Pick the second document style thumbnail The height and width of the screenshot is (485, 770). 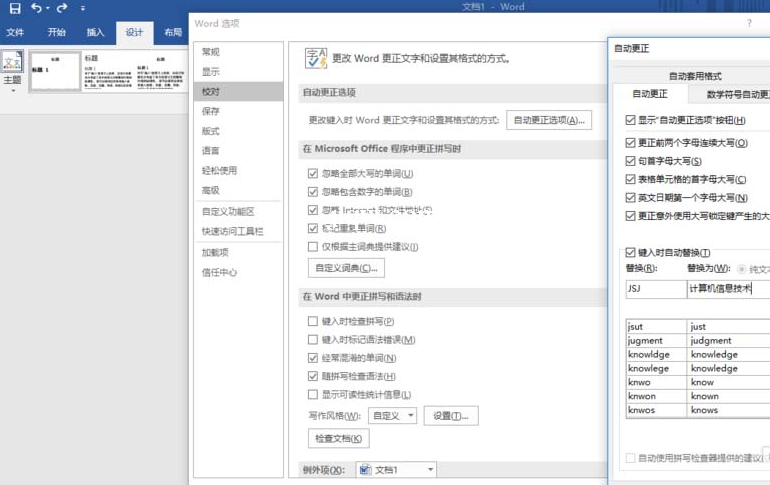coord(108,72)
